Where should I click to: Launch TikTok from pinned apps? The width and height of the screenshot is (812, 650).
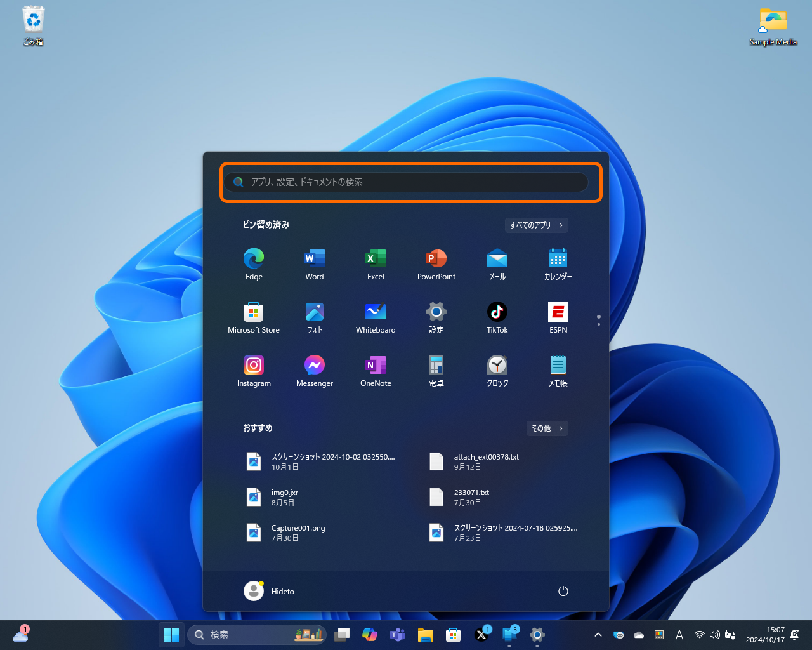pyautogui.click(x=497, y=317)
